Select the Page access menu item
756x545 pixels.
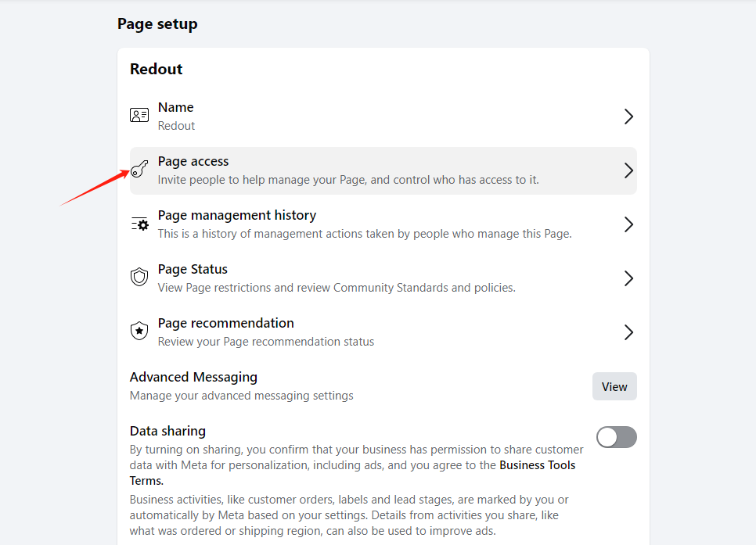(x=193, y=161)
